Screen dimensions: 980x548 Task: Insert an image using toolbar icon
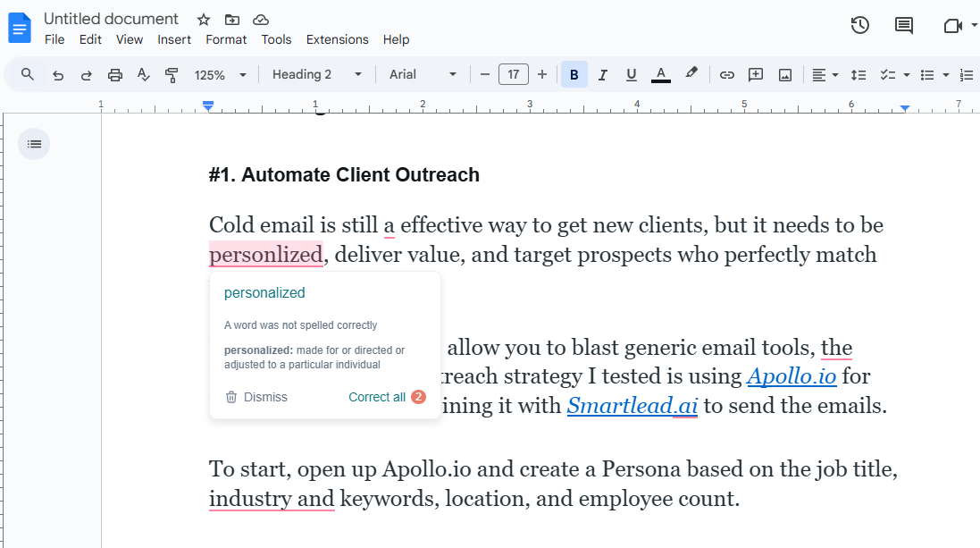(785, 75)
